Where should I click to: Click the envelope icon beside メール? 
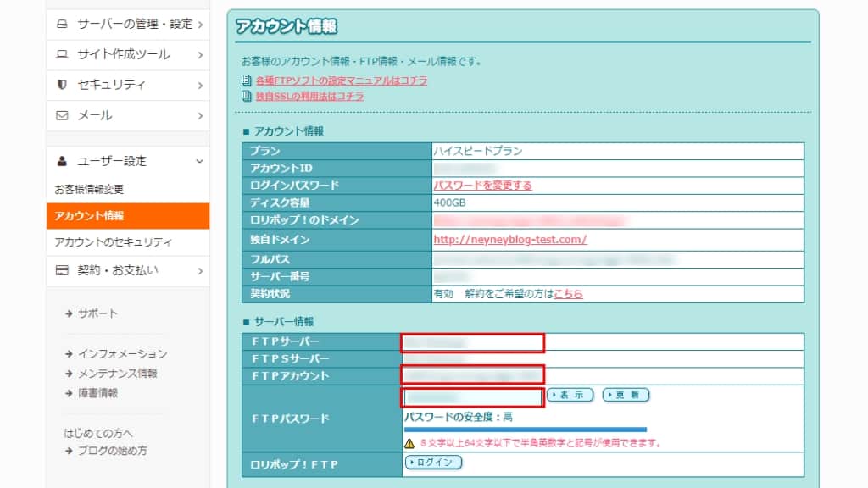tap(62, 115)
